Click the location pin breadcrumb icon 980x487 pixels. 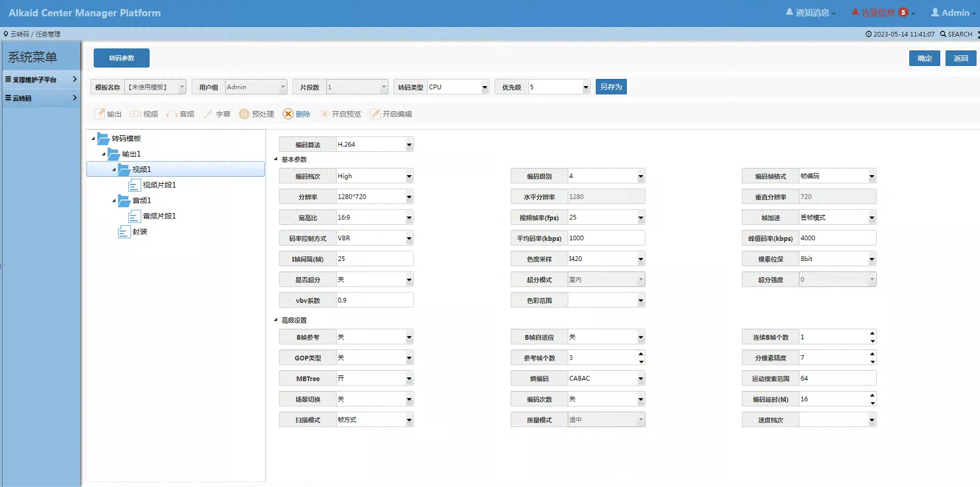[x=6, y=34]
